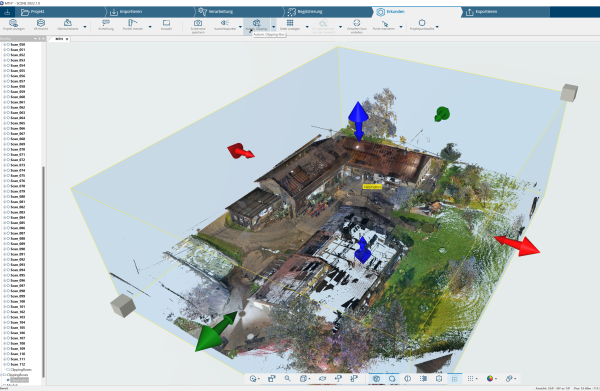
Task: Toggle the dotted-list panel icon in bottom toolbar
Action: [423, 378]
